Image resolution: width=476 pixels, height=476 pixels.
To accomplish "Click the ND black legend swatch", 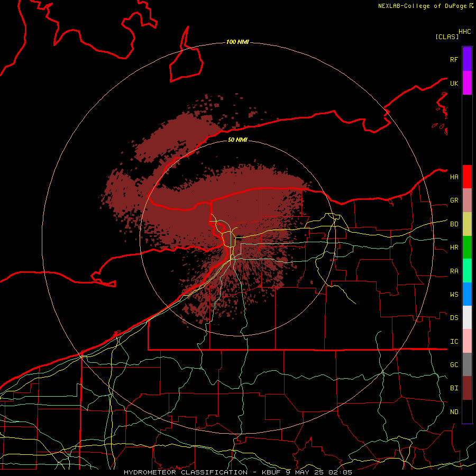I will coord(467,411).
